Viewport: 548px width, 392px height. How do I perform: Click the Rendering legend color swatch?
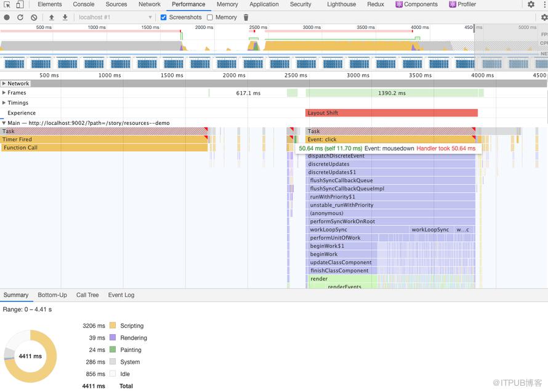click(113, 337)
